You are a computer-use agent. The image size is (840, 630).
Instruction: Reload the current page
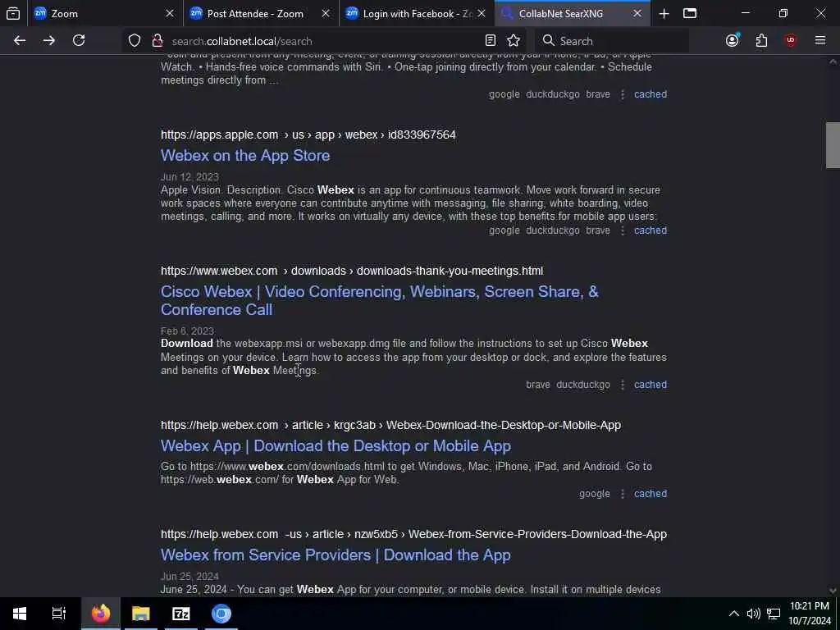[x=79, y=41]
